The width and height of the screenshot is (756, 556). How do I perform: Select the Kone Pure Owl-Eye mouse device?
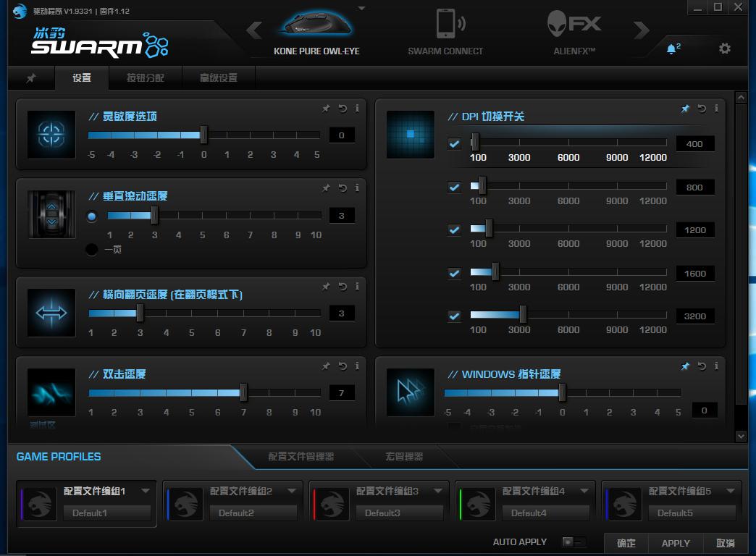316,33
